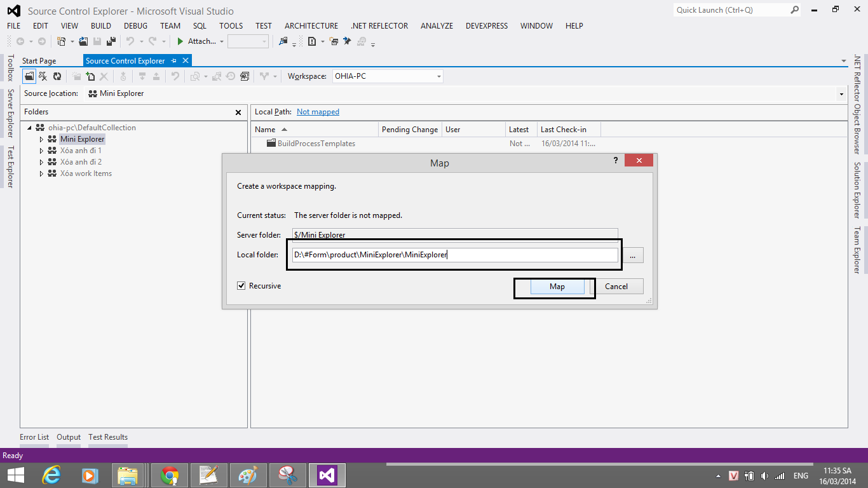The height and width of the screenshot is (488, 868).
Task: Click the Open File toolbar icon
Action: coord(83,41)
